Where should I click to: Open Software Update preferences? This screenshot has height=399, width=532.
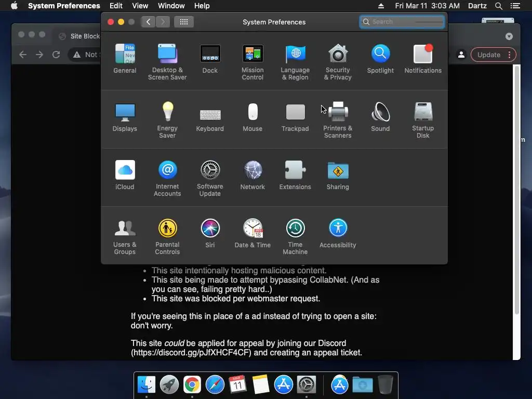pos(210,178)
